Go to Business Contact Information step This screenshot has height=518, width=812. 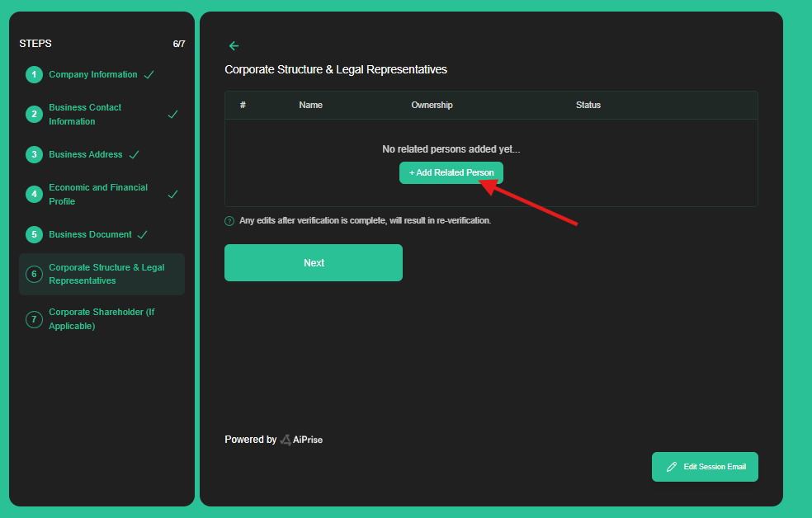85,115
